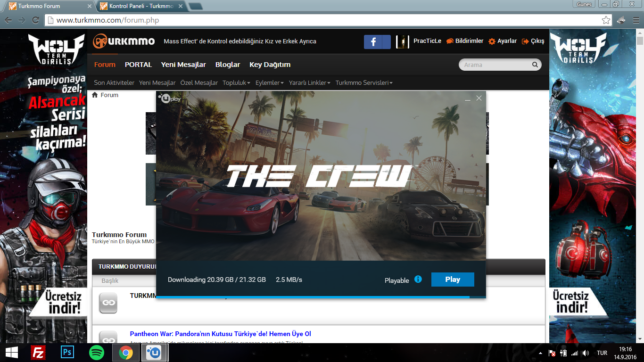Open the Pantheon War: Pandora'nın Kutusu thread link
644x362 pixels.
[220, 334]
